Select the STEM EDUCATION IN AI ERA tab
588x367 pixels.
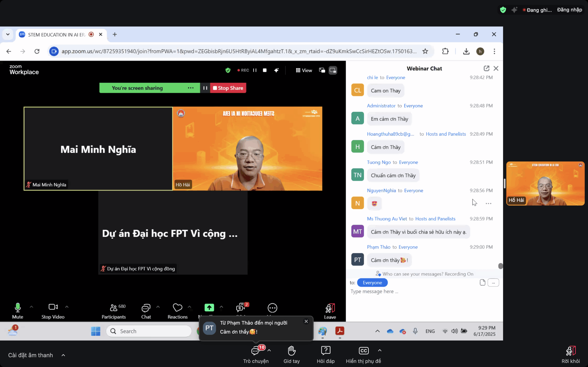[56, 35]
